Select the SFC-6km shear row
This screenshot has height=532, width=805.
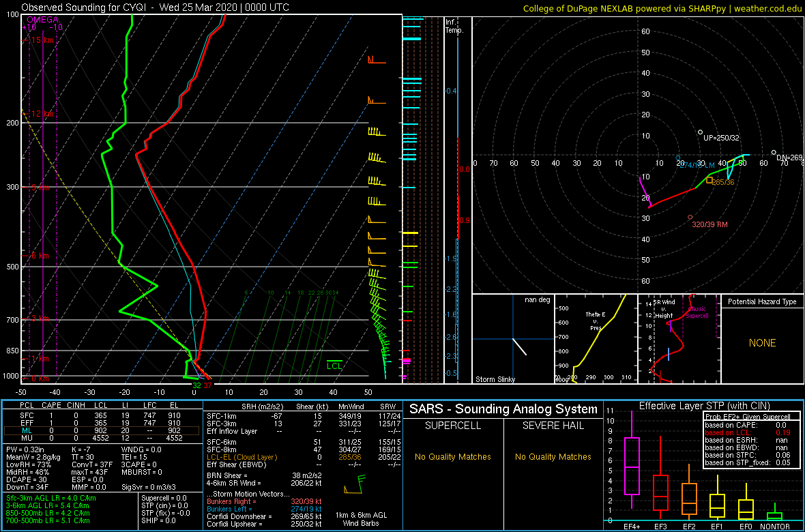pyautogui.click(x=303, y=443)
